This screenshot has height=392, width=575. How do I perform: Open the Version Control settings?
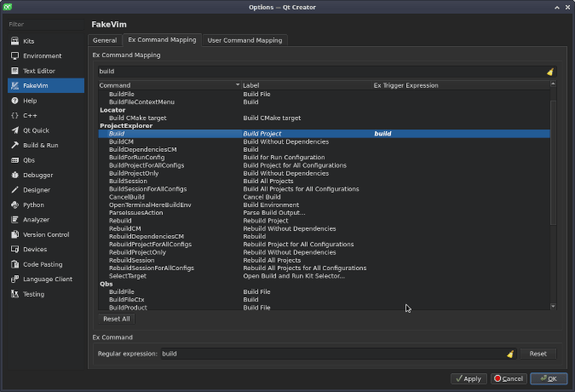[46, 234]
